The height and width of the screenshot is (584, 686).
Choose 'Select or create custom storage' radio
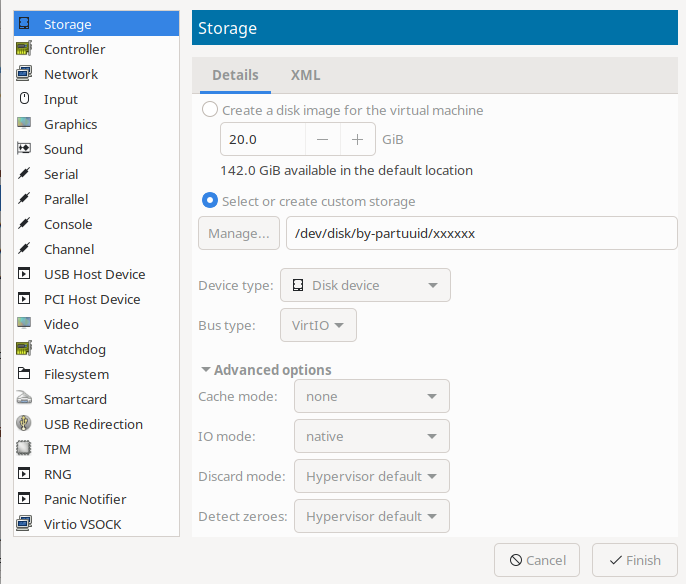[x=210, y=201]
